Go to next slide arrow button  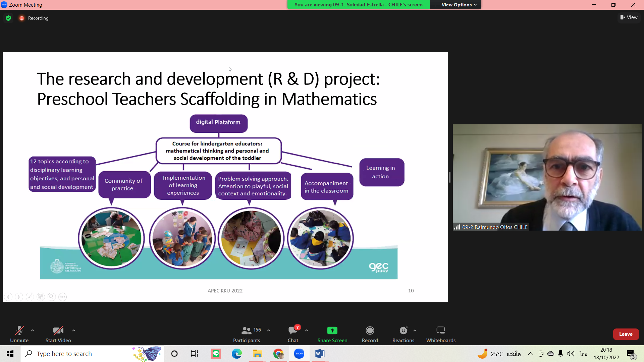(19, 297)
